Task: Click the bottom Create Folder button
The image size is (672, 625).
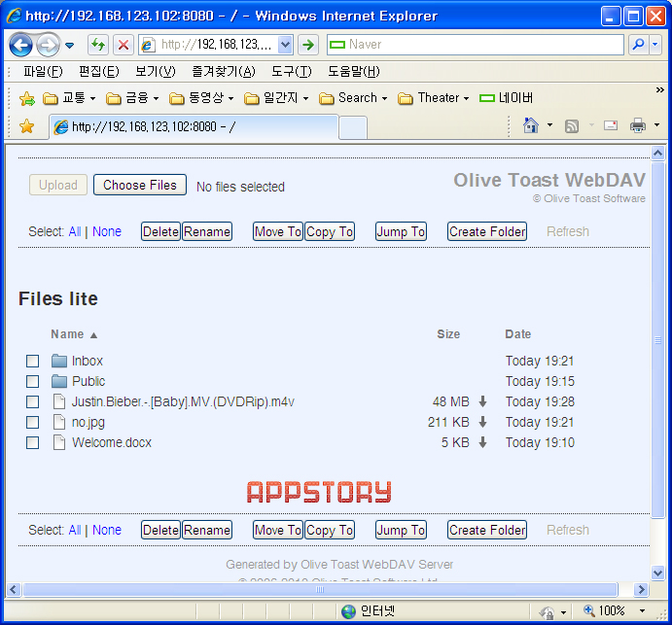Action: pyautogui.click(x=487, y=531)
